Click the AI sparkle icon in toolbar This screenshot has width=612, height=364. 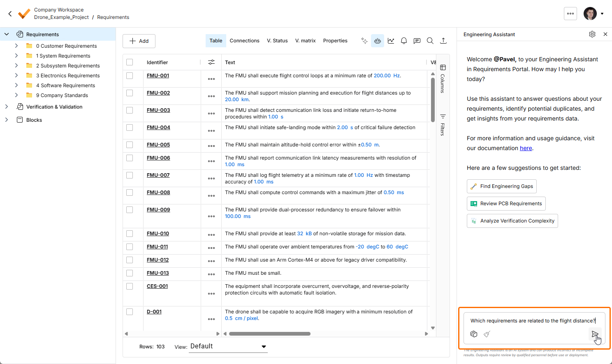364,41
